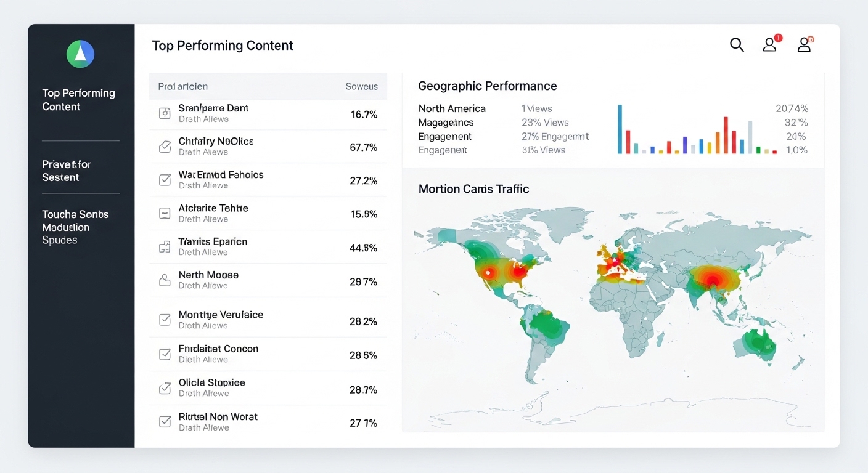Image resolution: width=868 pixels, height=473 pixels.
Task: Click the 28.7% value for Oliicla Stopxice
Action: click(x=364, y=390)
